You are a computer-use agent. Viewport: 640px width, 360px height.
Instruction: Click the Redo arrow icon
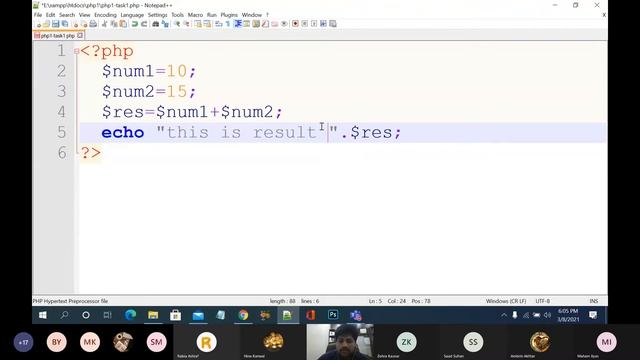[144, 24]
